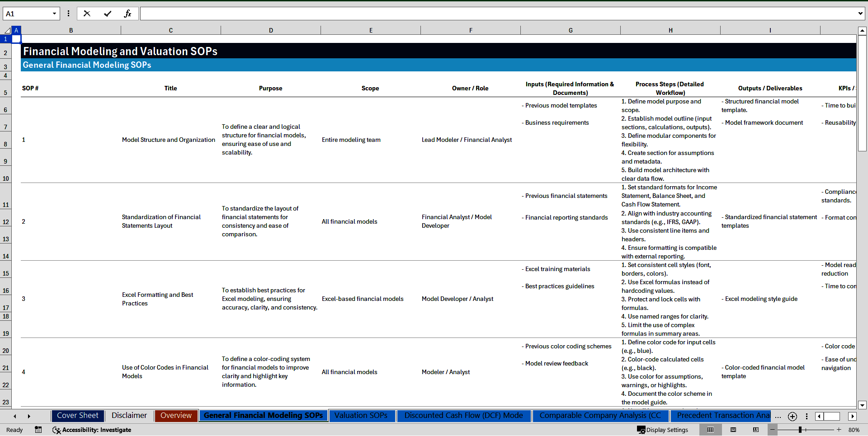Click the Enter checkmark icon
The image size is (868, 436).
(x=107, y=14)
